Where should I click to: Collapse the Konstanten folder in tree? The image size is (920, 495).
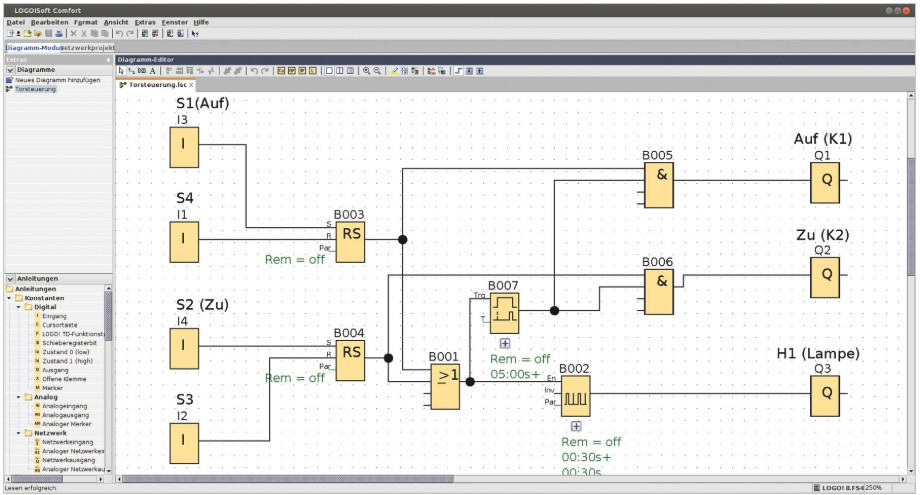click(9, 298)
